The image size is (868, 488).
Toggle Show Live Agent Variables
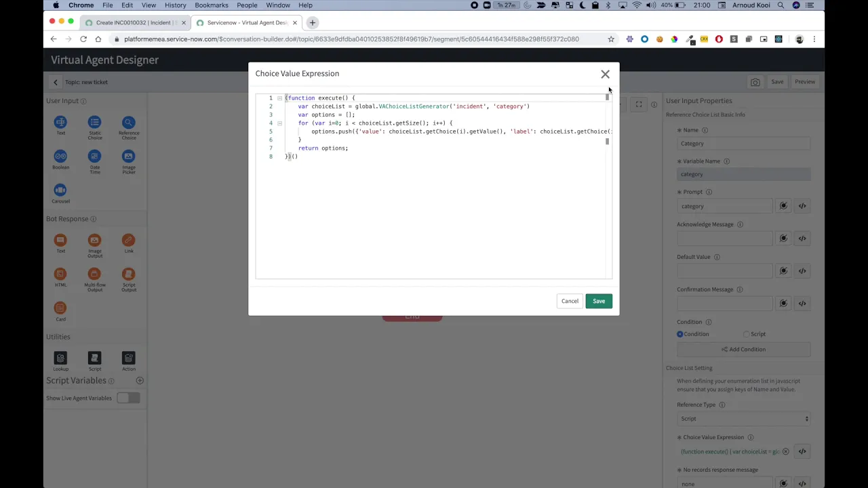pyautogui.click(x=129, y=398)
